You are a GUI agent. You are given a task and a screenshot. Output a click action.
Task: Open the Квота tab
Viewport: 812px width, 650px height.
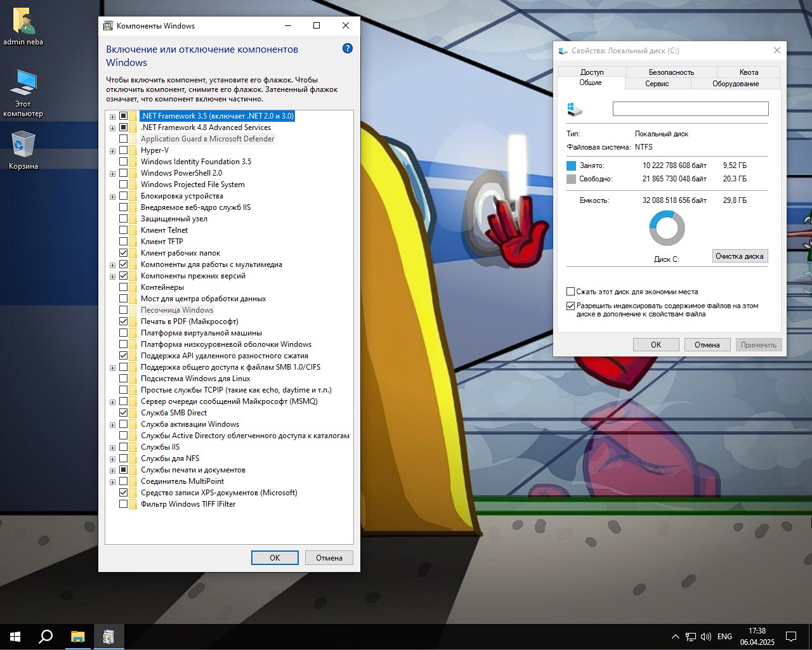tap(749, 72)
